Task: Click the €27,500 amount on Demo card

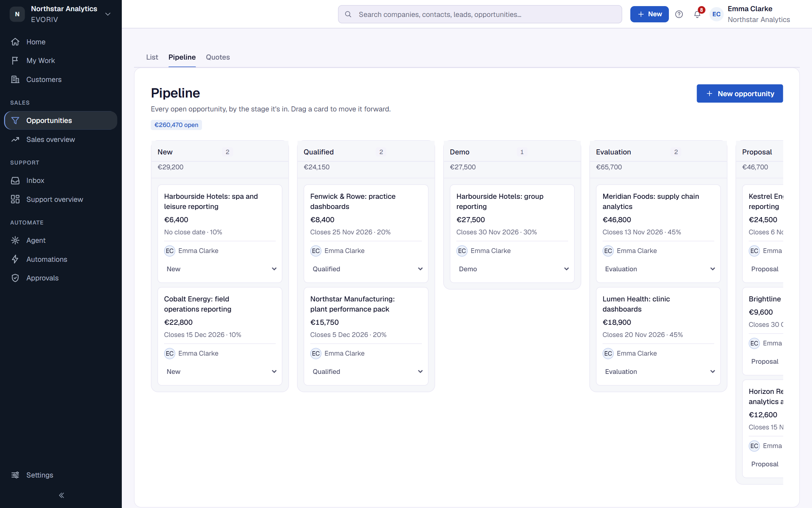Action: pos(471,220)
